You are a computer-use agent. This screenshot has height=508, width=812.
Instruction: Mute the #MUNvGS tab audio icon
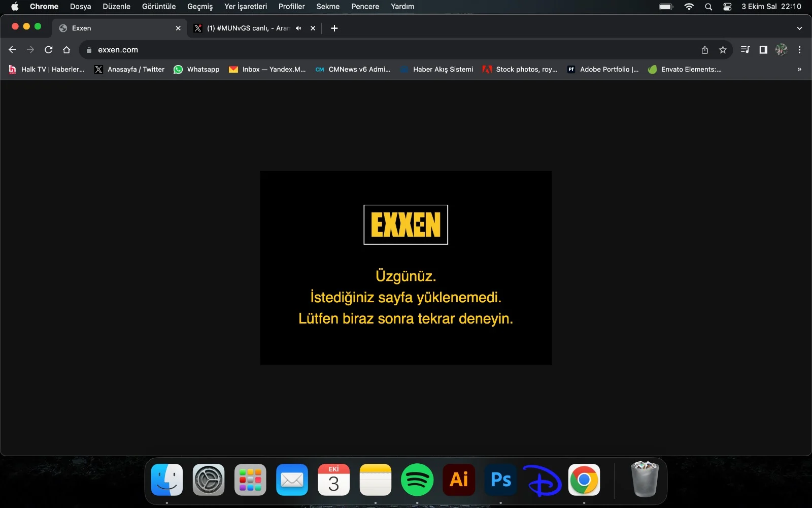298,28
